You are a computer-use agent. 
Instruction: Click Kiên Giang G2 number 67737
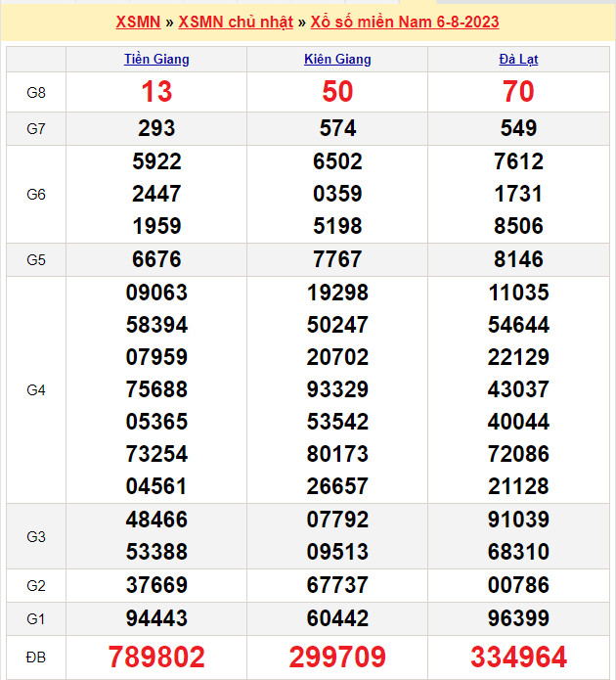[x=337, y=585]
